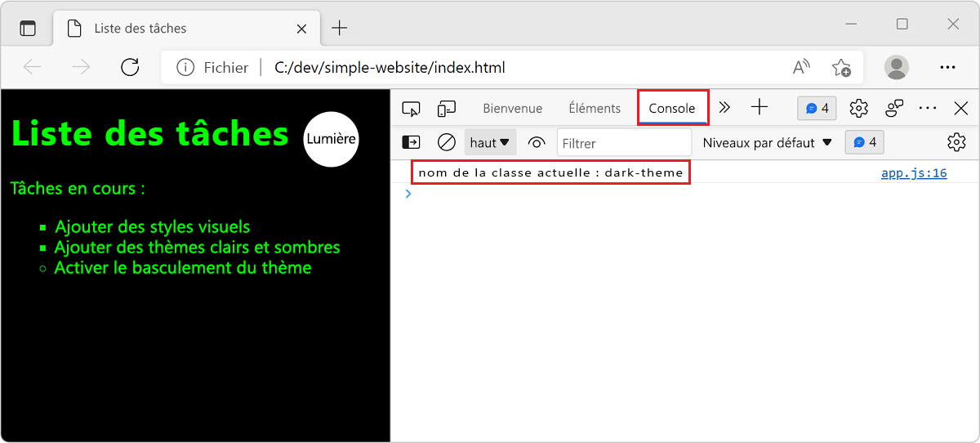
Task: Select the inspect element tool
Action: coord(411,108)
